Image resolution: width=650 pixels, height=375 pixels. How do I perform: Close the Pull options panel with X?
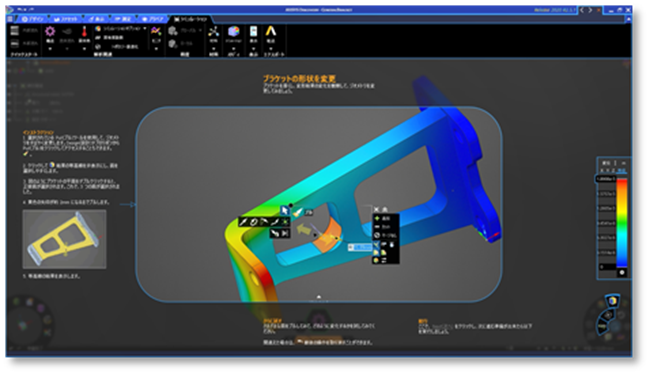[x=376, y=210]
